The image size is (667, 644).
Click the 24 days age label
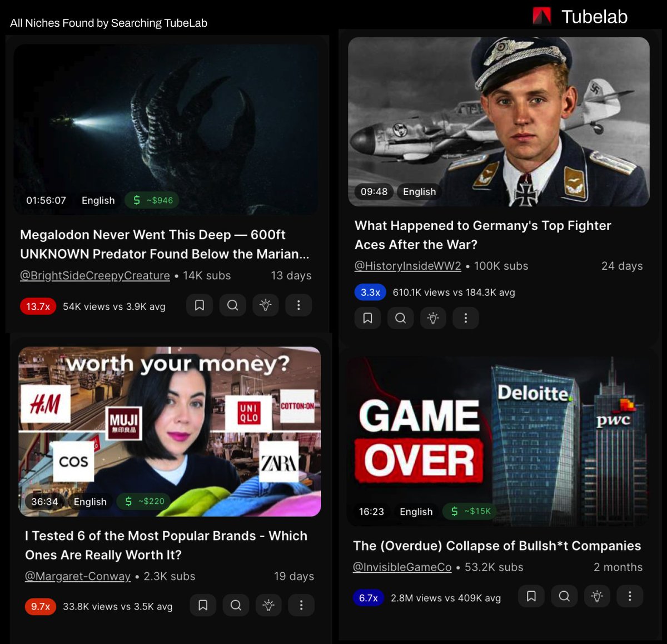(x=622, y=266)
